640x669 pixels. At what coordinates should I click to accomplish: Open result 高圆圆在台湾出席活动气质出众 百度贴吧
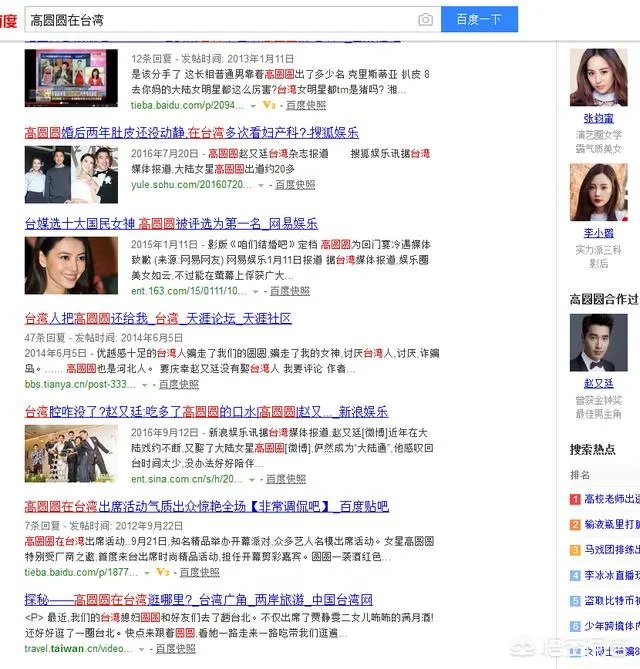pos(207,506)
